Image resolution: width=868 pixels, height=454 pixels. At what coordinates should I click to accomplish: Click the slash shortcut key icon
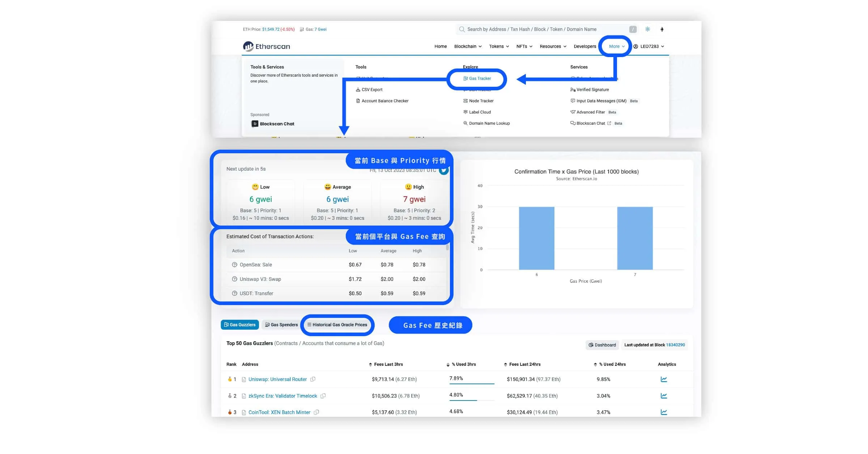[x=633, y=29]
